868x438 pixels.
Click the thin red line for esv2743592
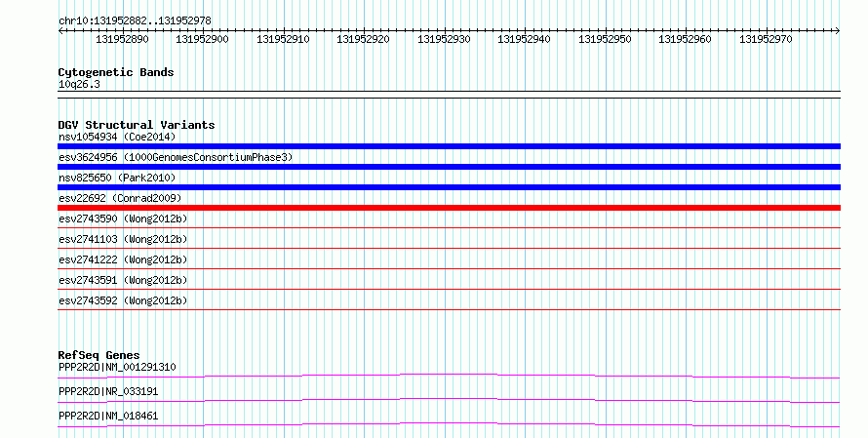pyautogui.click(x=449, y=309)
